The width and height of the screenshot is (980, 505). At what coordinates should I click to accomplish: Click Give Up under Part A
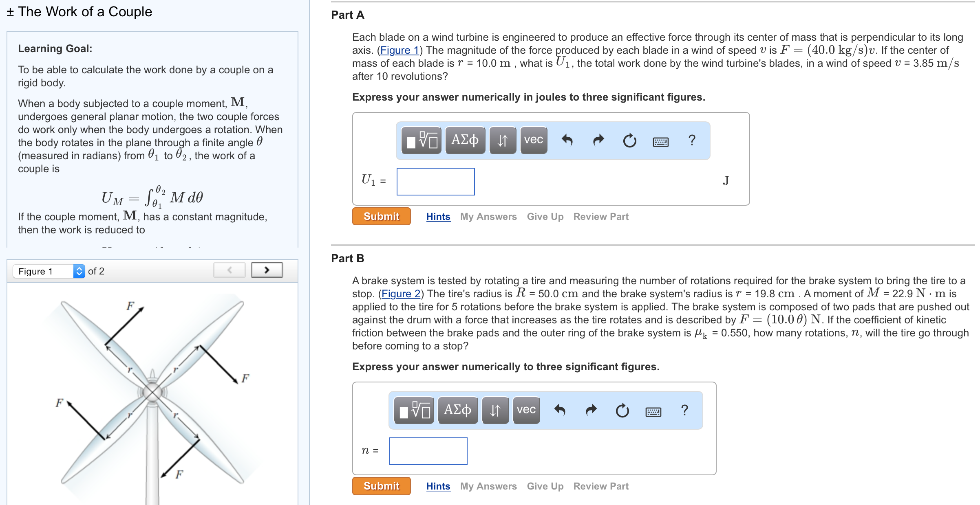(545, 217)
